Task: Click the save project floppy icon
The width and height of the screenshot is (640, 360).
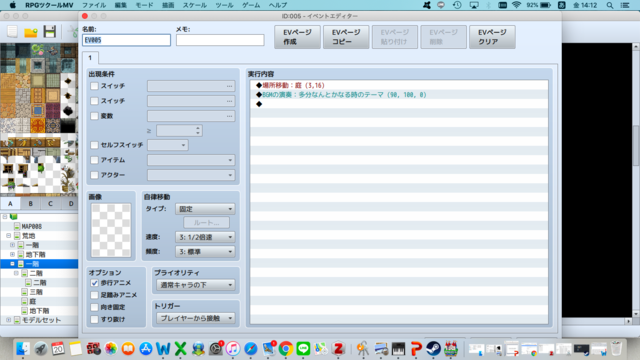Action: point(49,31)
